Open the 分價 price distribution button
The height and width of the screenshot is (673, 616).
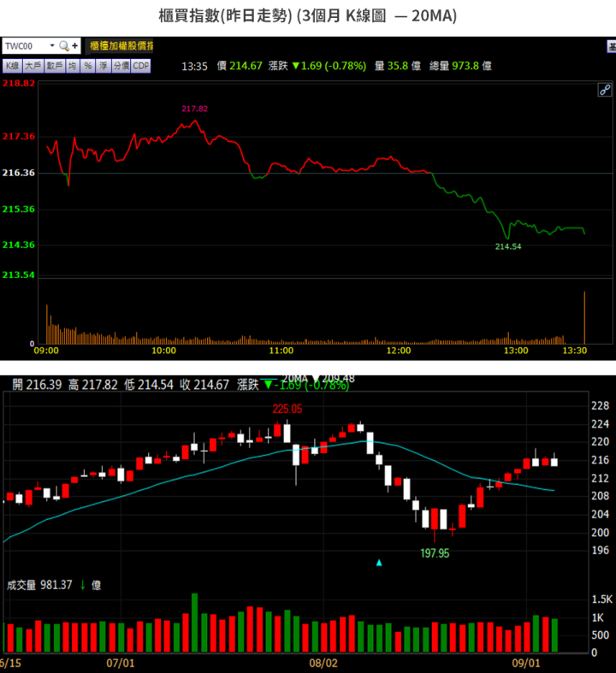(x=121, y=66)
